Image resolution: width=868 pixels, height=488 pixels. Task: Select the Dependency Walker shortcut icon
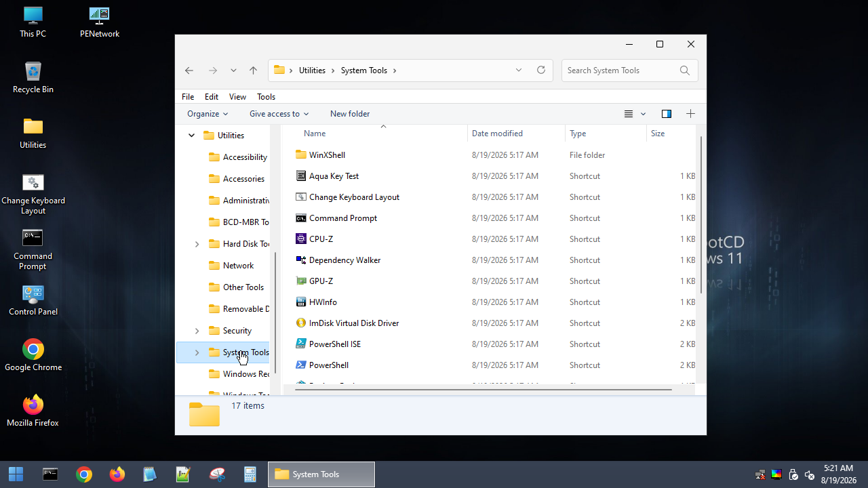point(301,260)
